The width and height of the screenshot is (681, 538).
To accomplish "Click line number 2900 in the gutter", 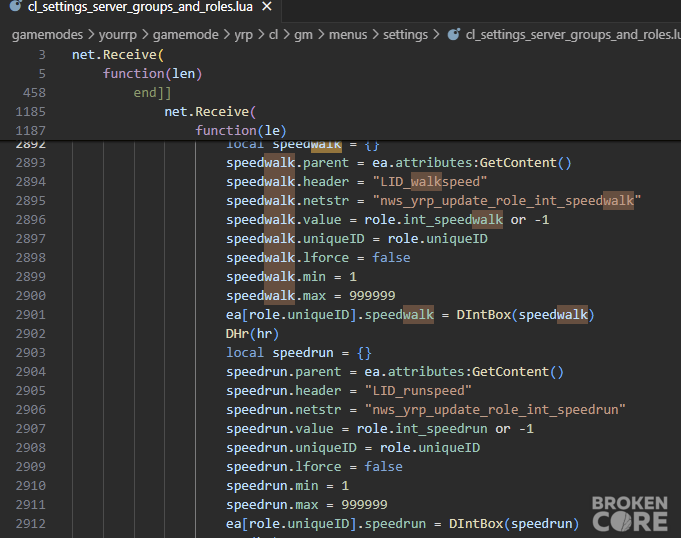I will coord(31,296).
